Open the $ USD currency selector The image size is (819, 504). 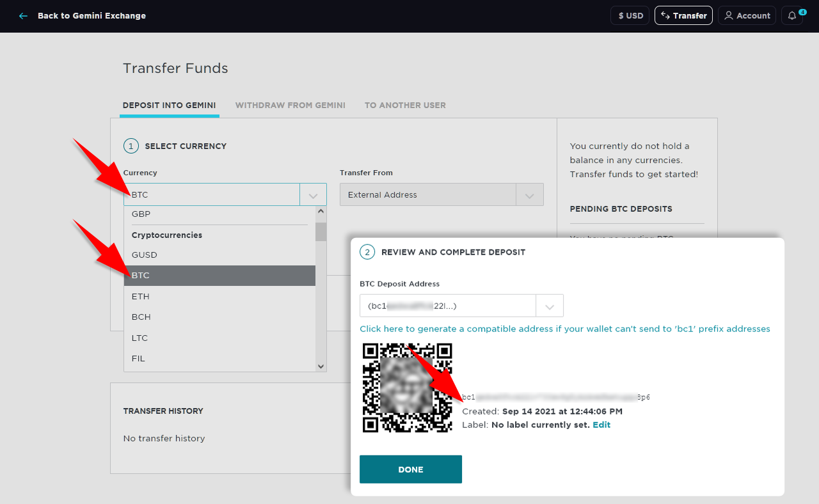[630, 16]
